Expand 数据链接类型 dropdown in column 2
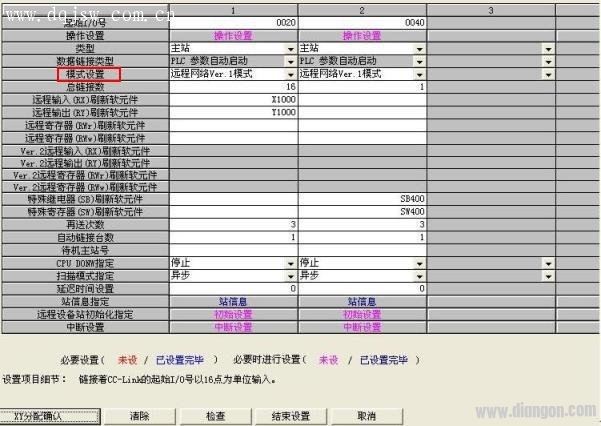This screenshot has width=601, height=426. [x=421, y=61]
